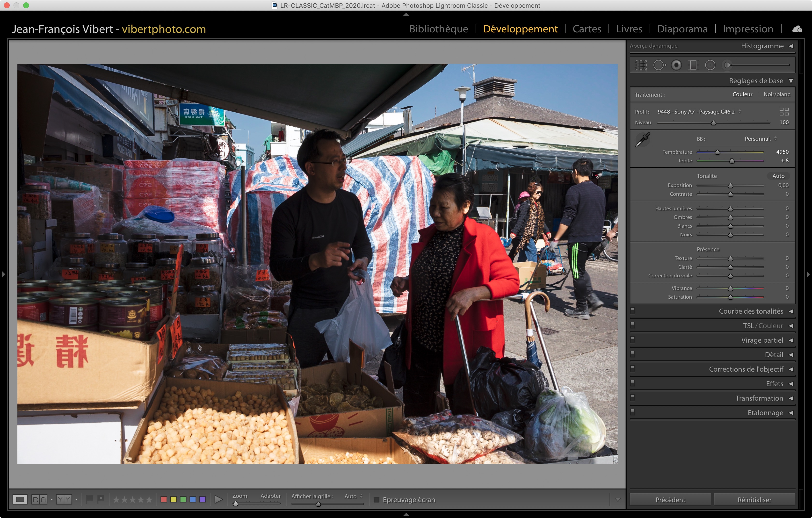
Task: Click the red color label swatch
Action: 164,499
